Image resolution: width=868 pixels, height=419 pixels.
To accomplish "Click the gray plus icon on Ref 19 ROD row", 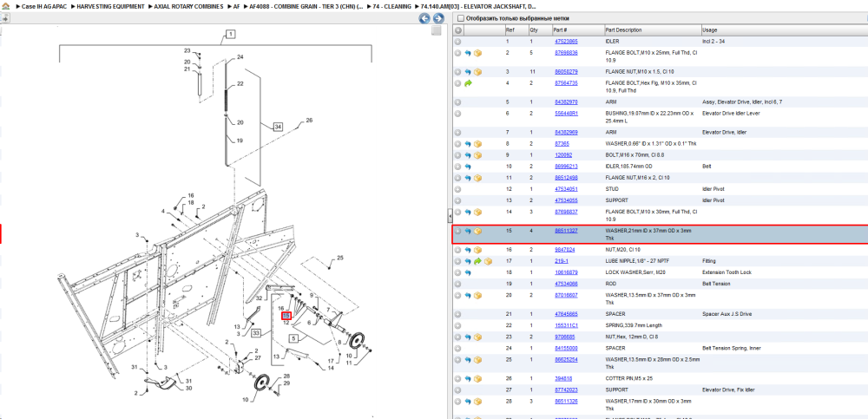I will (x=457, y=284).
